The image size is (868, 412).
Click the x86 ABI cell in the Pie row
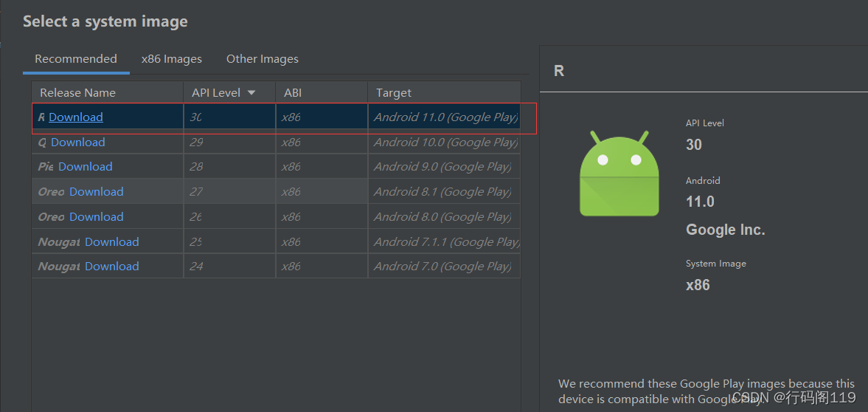[322, 166]
